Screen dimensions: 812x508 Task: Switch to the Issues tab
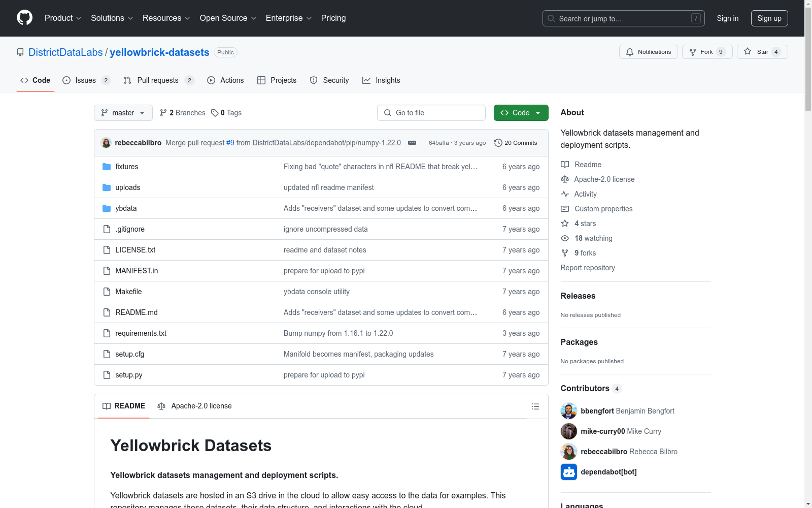[x=86, y=80]
